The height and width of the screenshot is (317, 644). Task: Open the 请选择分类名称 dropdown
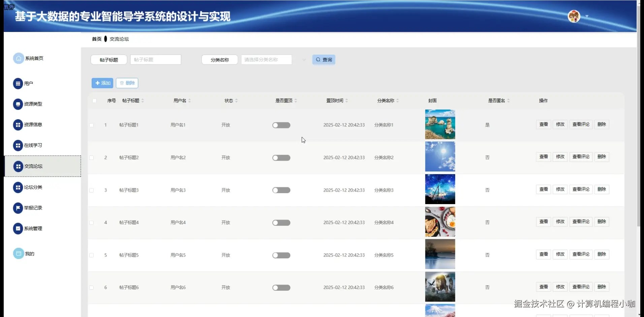tap(266, 60)
